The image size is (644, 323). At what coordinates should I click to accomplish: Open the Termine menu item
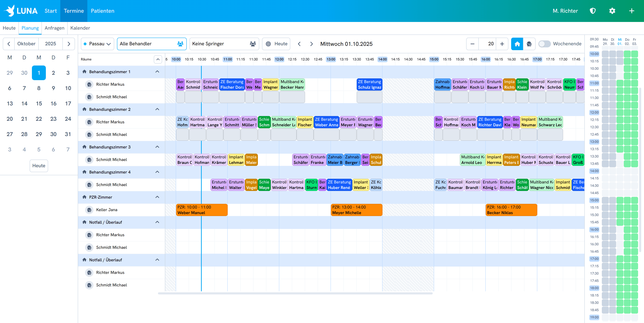[x=74, y=11]
